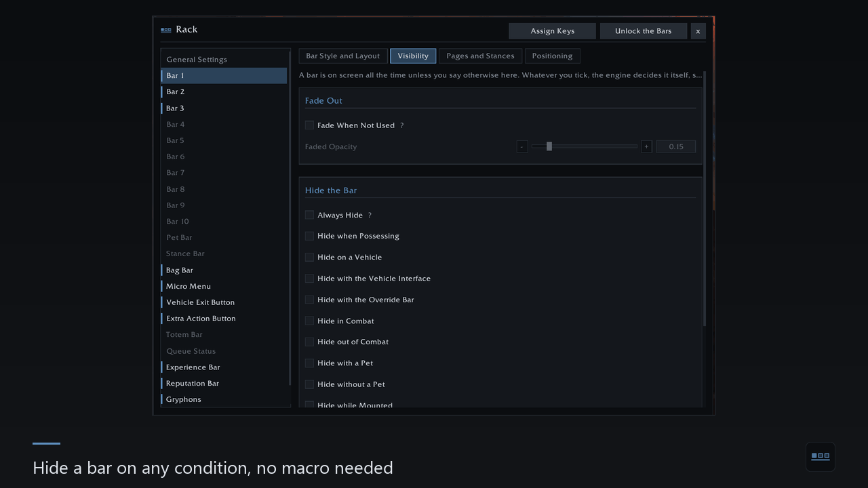Select Bar 2 in the sidebar
Viewport: 868px width, 488px height.
[x=224, y=91]
